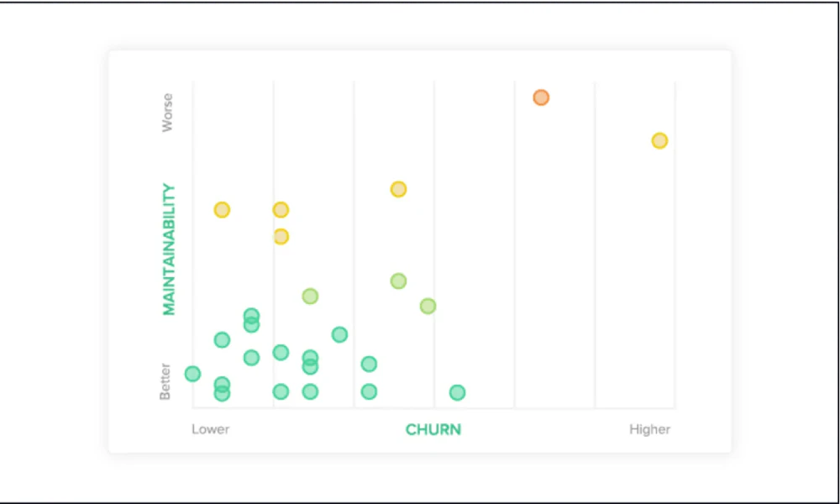840x504 pixels.
Task: Select the yellow point at highest churn
Action: pos(659,140)
